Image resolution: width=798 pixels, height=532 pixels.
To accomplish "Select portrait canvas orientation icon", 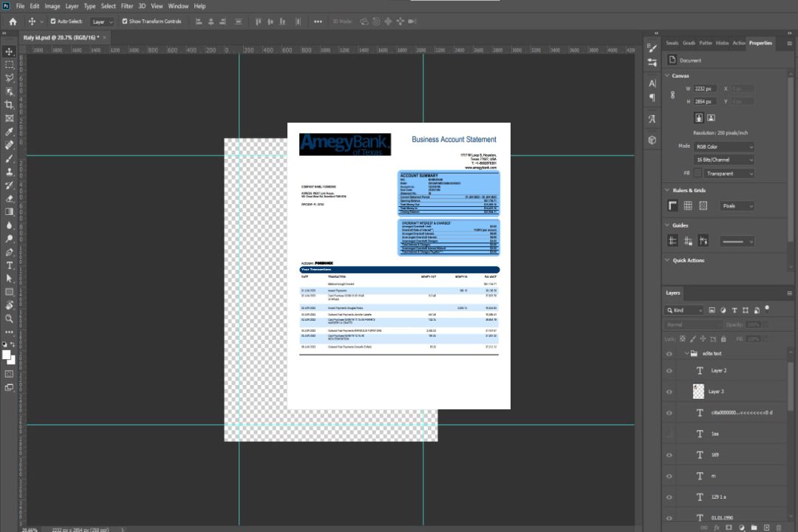I will tap(699, 118).
